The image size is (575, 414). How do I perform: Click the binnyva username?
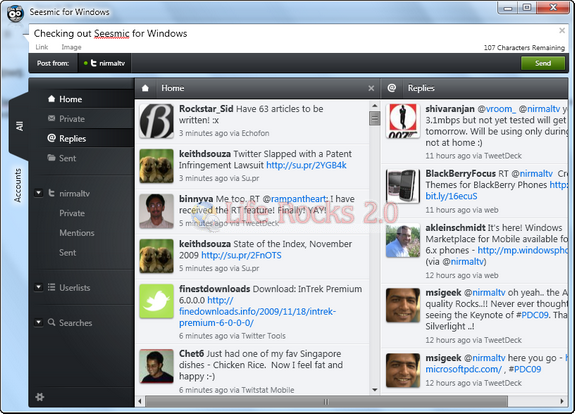[196, 199]
